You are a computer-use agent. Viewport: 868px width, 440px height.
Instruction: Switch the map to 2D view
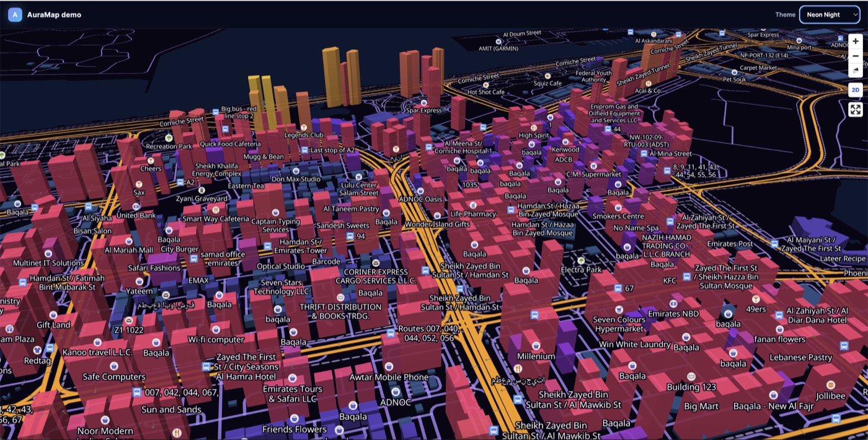point(856,90)
